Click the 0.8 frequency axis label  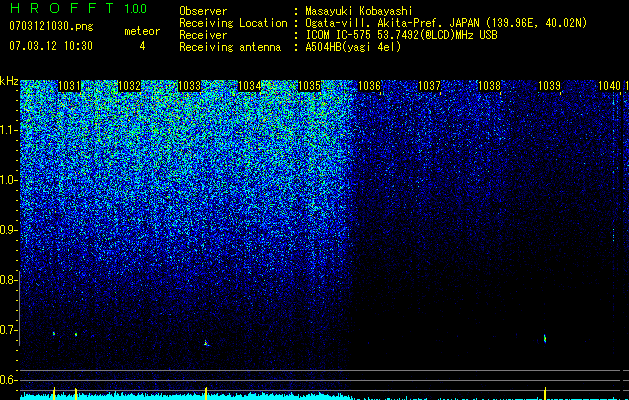coord(8,280)
